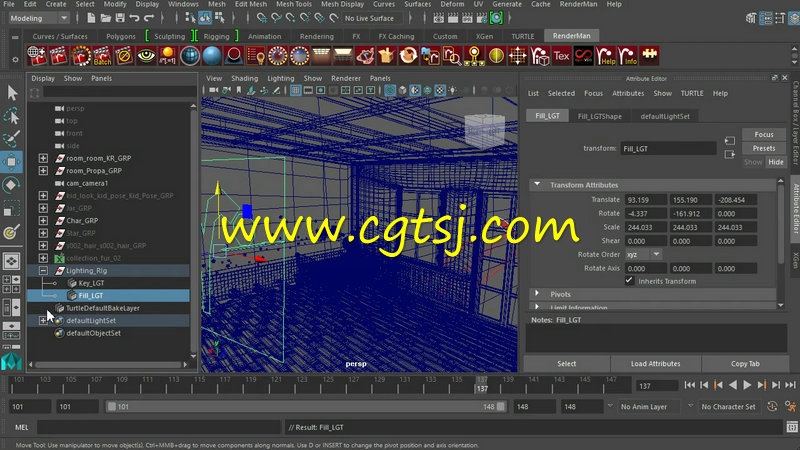Toggle Inherits Transform checkbox
The height and width of the screenshot is (450, 800).
pos(629,281)
